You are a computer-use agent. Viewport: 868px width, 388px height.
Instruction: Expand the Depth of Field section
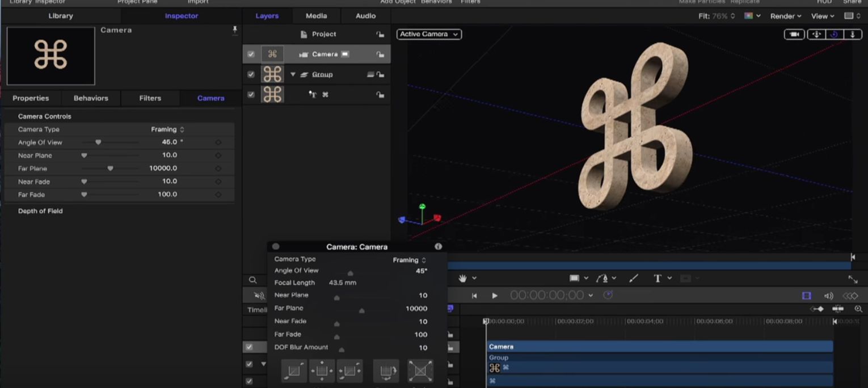coord(40,211)
